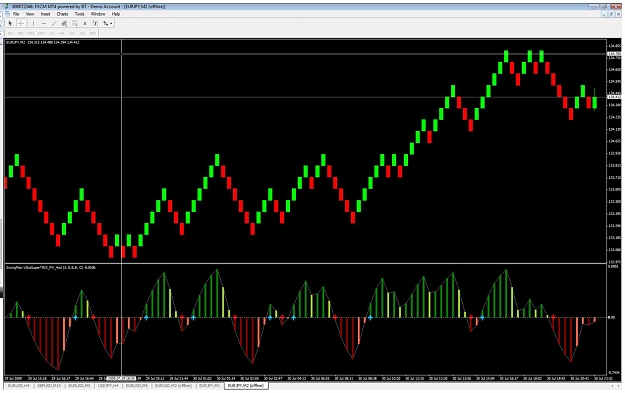Switch to the EURUSD,M2 (offline) chart tab

coord(173,386)
